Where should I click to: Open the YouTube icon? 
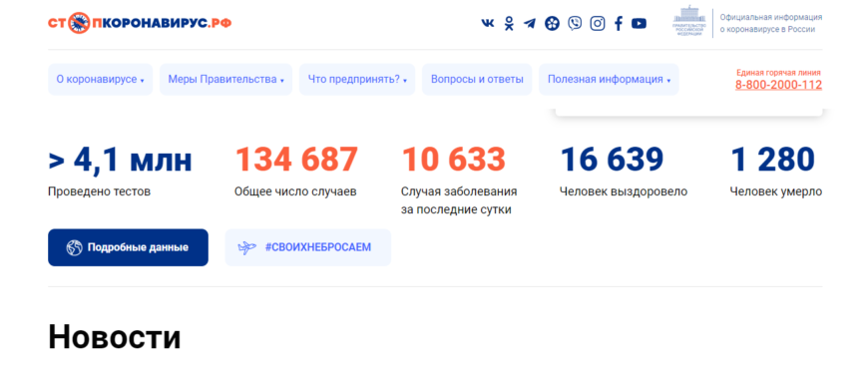coord(639,23)
